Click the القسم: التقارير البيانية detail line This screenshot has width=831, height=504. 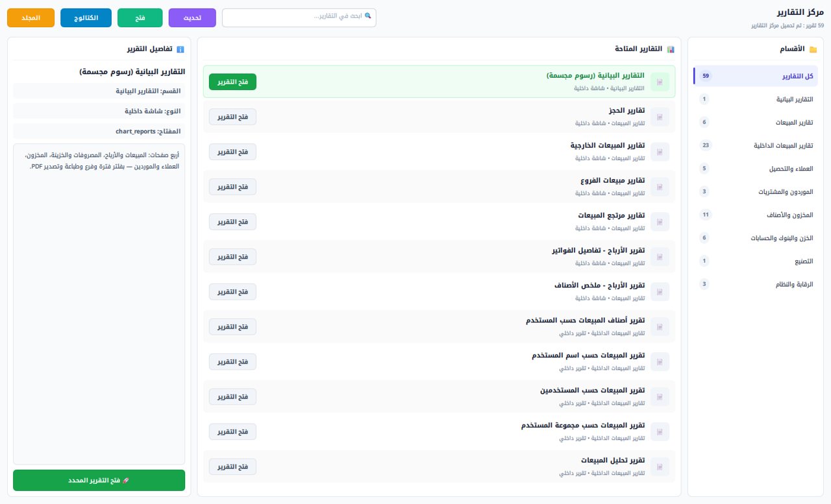99,91
